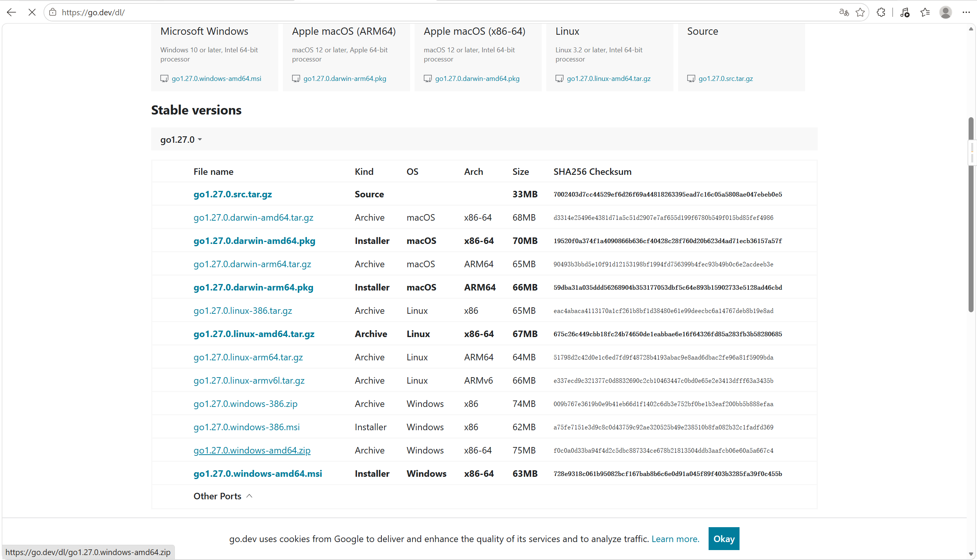Download go1.27.0.darwin-amd64.pkg from x86-64 card
This screenshot has height=560, width=977.
click(477, 79)
